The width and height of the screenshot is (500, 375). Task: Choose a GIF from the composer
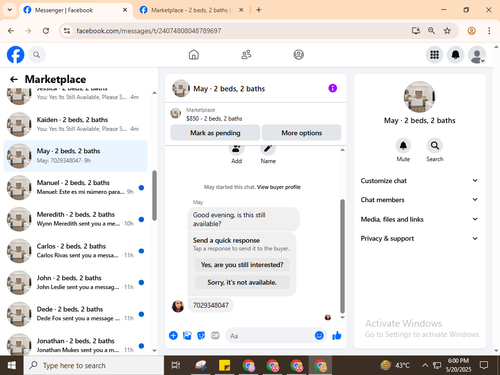click(215, 335)
